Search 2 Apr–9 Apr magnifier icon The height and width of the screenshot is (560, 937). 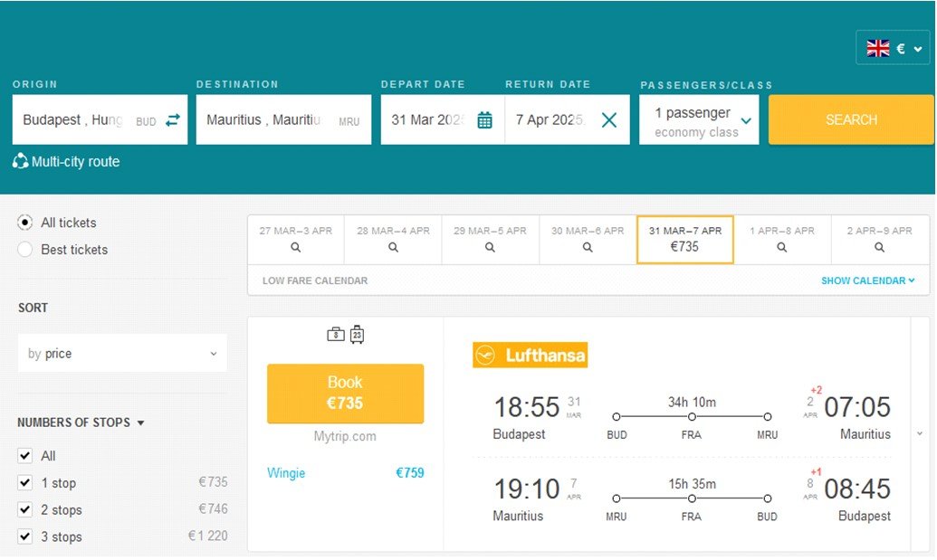[x=879, y=247]
